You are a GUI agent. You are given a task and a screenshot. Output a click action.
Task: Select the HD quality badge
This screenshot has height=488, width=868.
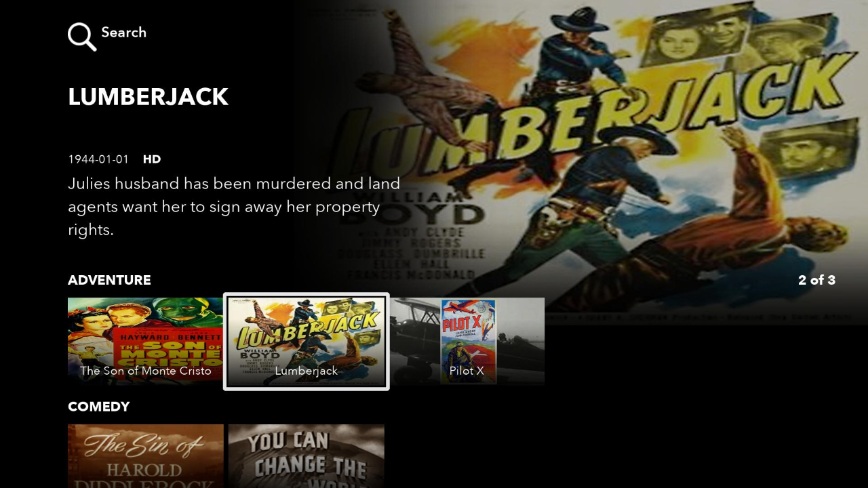(x=152, y=159)
